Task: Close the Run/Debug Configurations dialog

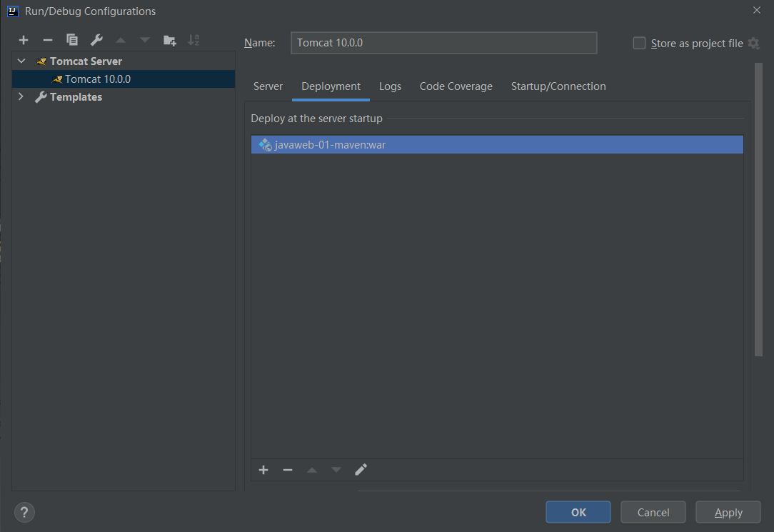Action: point(757,11)
